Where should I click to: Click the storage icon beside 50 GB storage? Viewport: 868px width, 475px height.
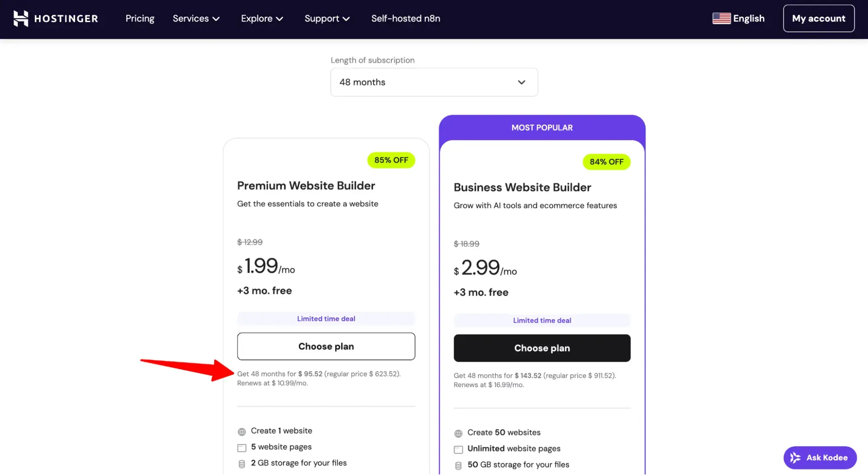point(458,465)
